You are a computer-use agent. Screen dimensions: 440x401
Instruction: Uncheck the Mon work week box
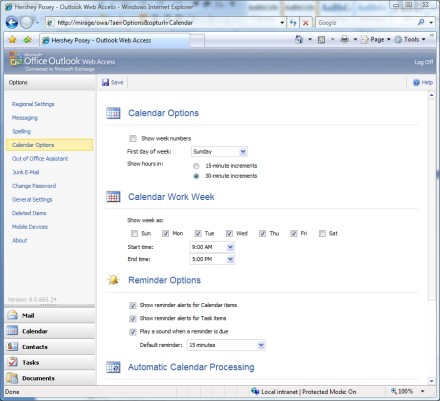coord(165,233)
